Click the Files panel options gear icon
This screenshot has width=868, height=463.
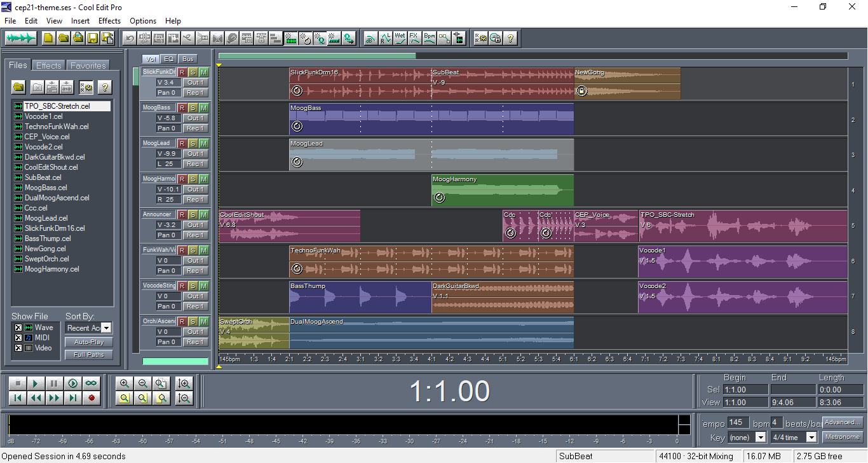tap(86, 87)
